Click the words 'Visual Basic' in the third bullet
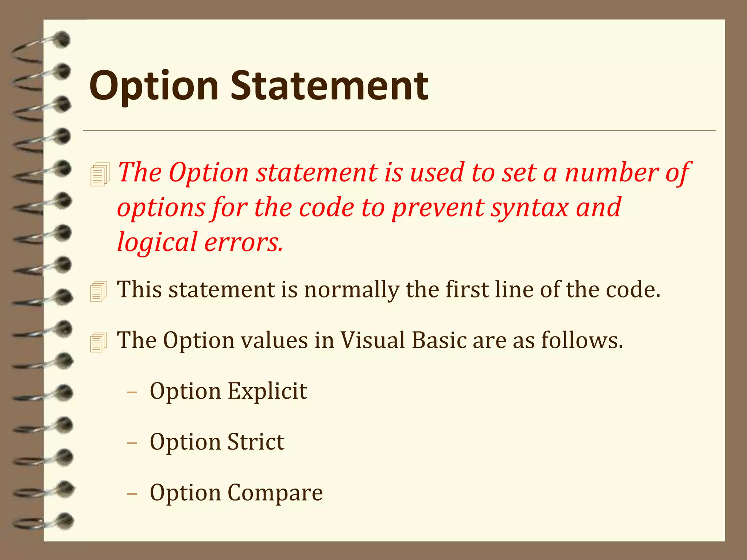This screenshot has height=560, width=747. coord(403,340)
